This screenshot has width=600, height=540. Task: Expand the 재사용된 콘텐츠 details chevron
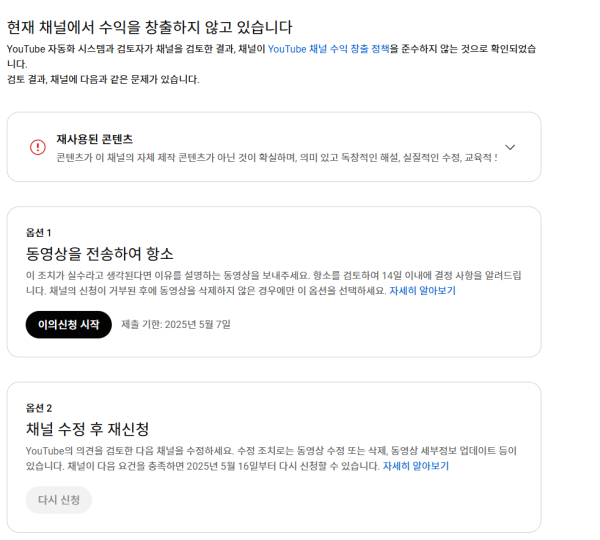[x=510, y=147]
